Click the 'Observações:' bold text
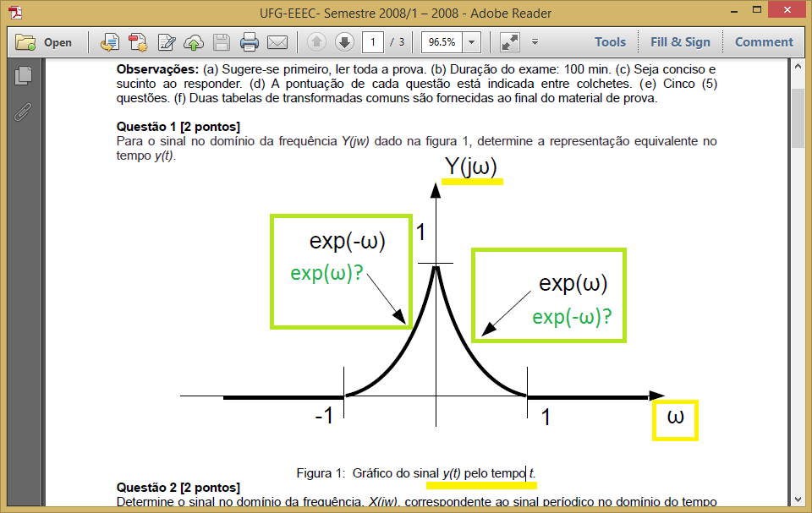Screen dimensions: 812x513 (x=157, y=69)
